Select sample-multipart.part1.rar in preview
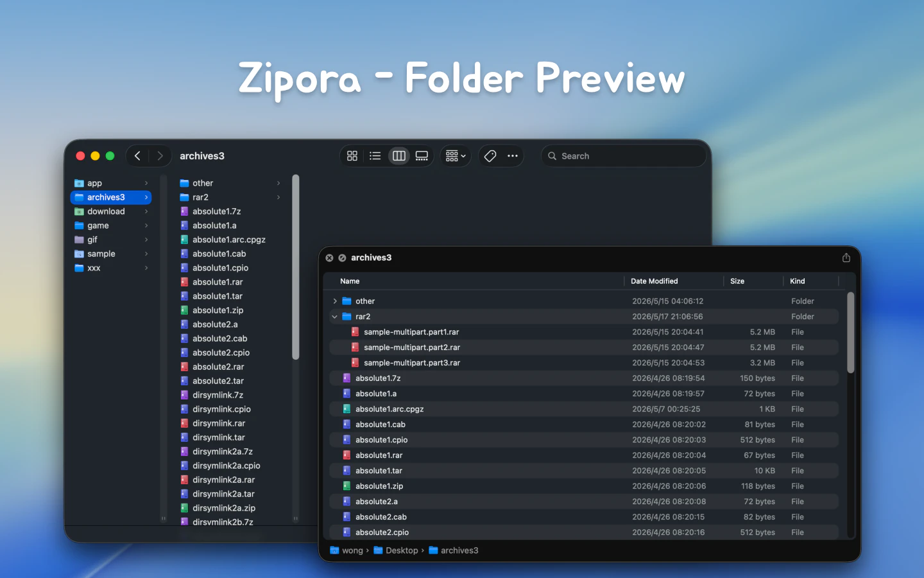The height and width of the screenshot is (578, 924). pos(584,332)
